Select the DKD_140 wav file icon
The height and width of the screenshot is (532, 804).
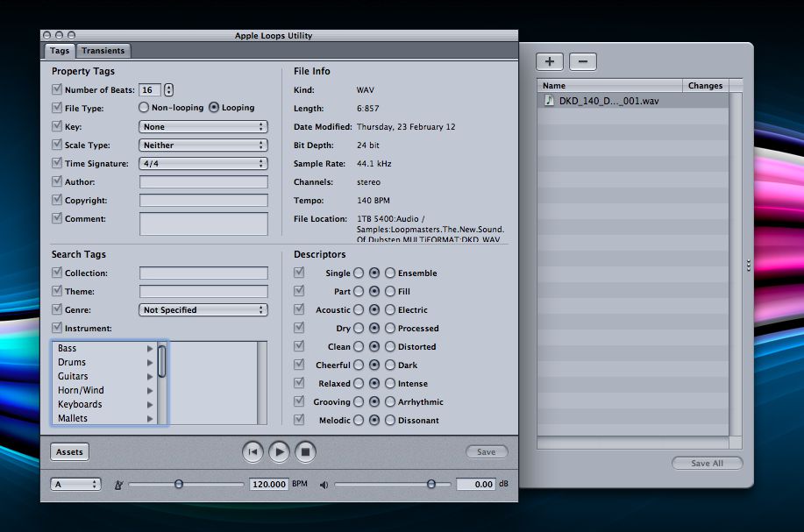point(549,101)
